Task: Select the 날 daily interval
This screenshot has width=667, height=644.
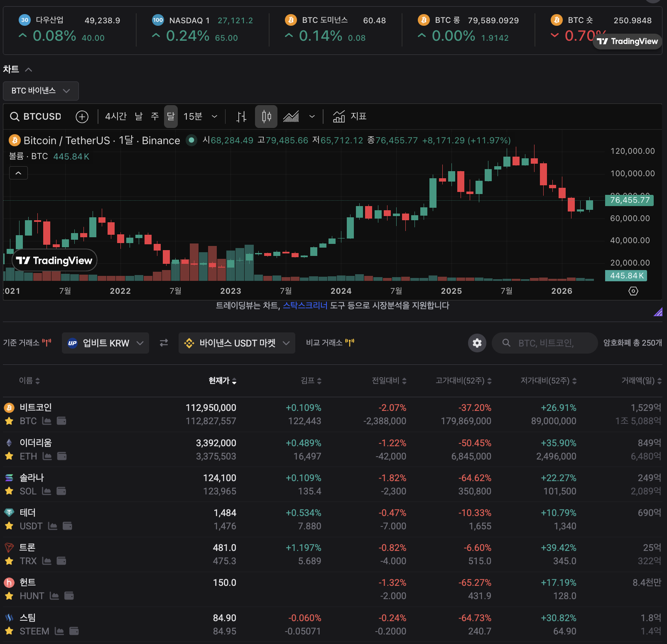Action: (x=139, y=116)
